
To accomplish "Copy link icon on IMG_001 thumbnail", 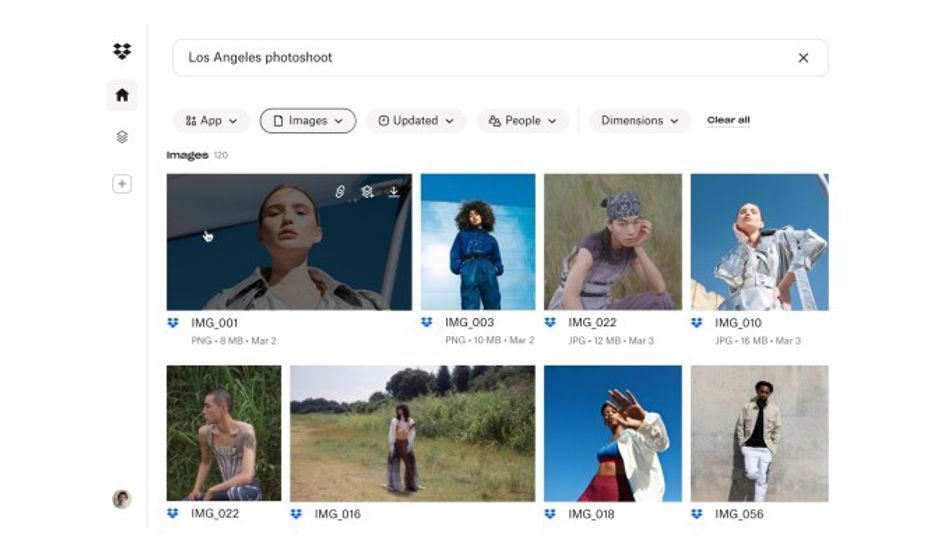I will 340,191.
